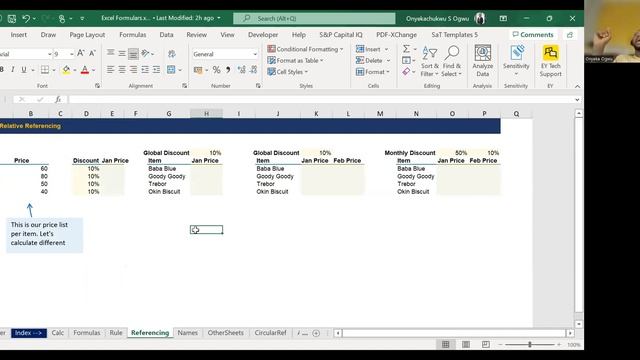Select Top Align icon
640x360 pixels.
111,53
